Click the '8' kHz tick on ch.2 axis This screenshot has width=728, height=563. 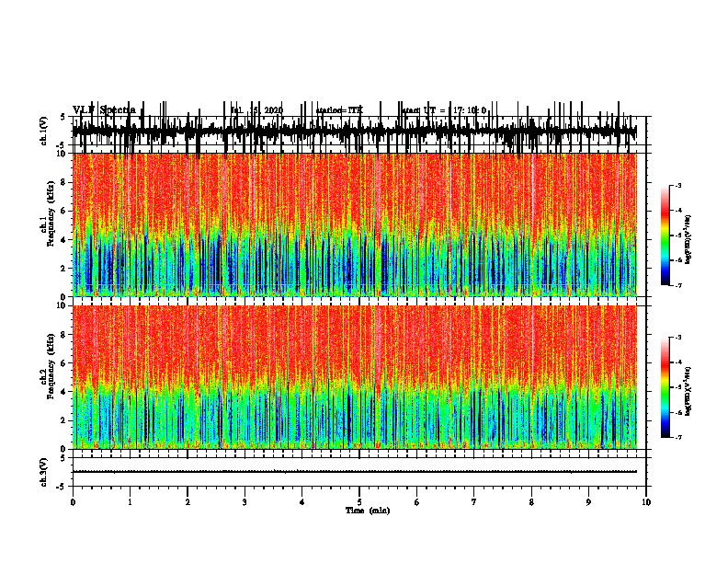pos(64,335)
